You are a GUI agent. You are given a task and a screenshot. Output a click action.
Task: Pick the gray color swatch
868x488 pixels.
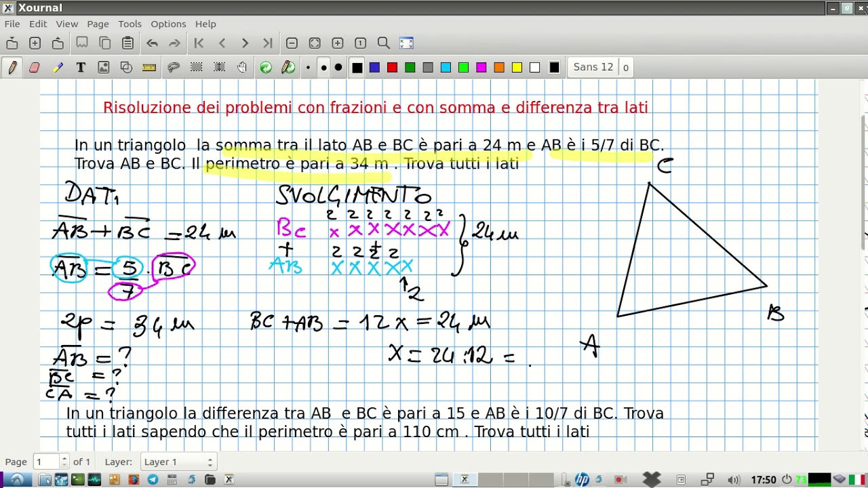[x=427, y=67]
